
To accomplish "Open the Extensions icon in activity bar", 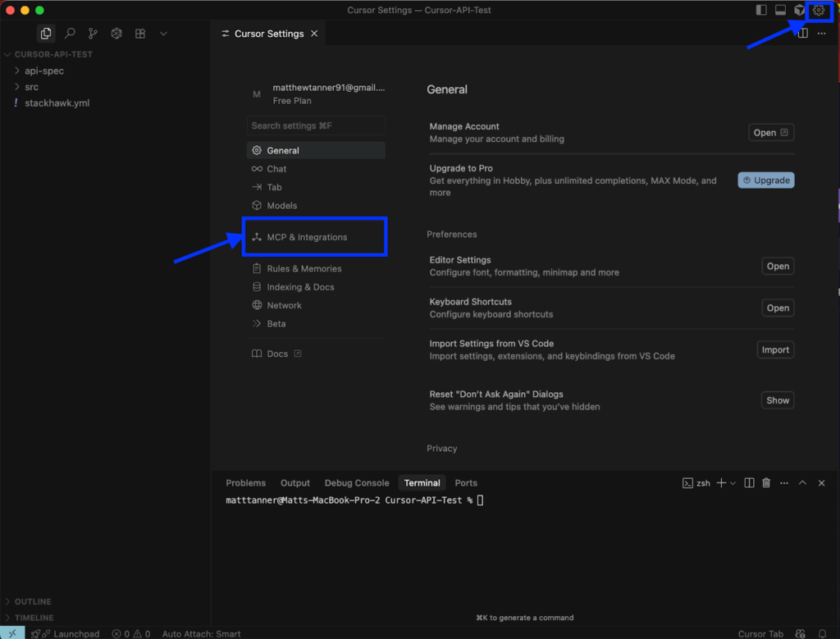I will pos(140,33).
